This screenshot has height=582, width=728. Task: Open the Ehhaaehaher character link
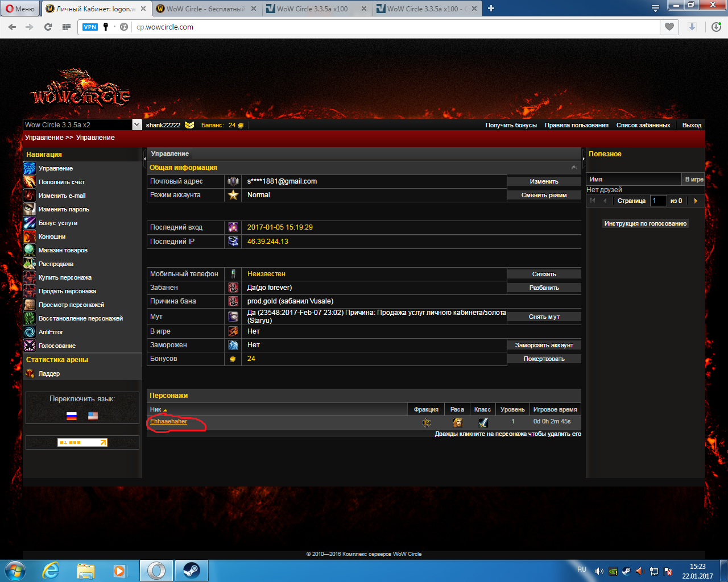click(x=168, y=421)
